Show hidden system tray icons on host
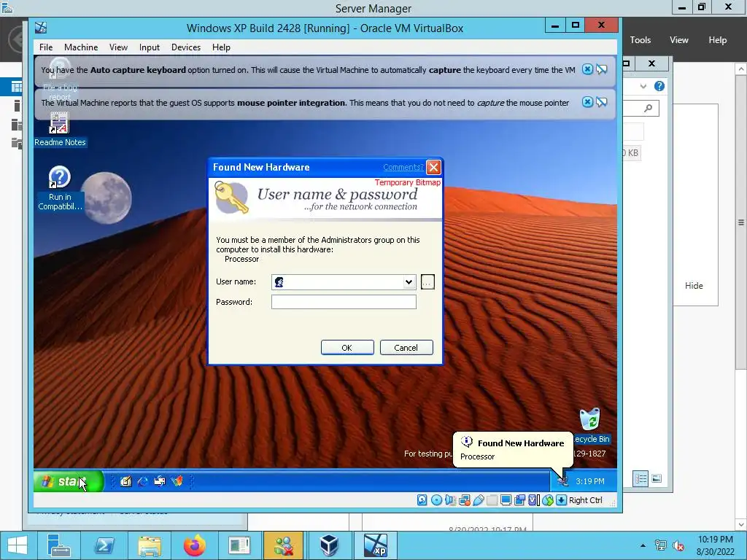Screen dimensions: 747x560 click(x=643, y=545)
